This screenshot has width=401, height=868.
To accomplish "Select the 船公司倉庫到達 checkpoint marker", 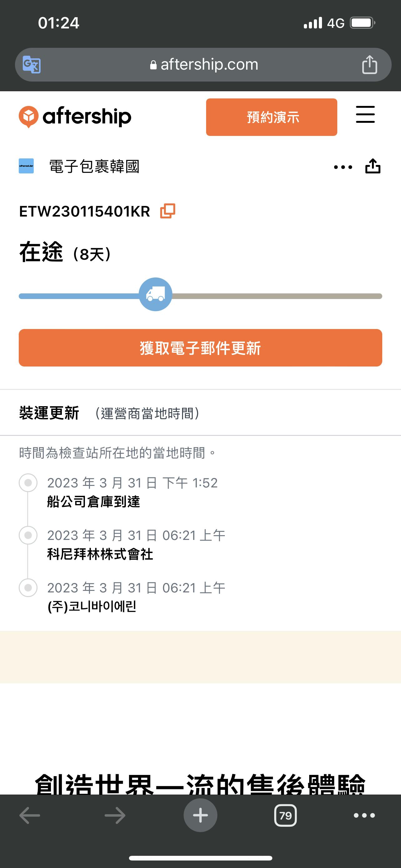I will [x=28, y=483].
